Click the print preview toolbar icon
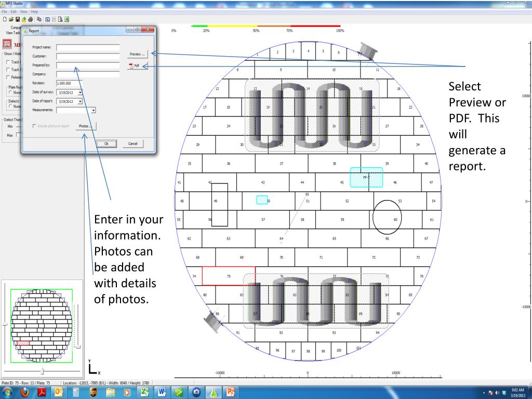 60,19
